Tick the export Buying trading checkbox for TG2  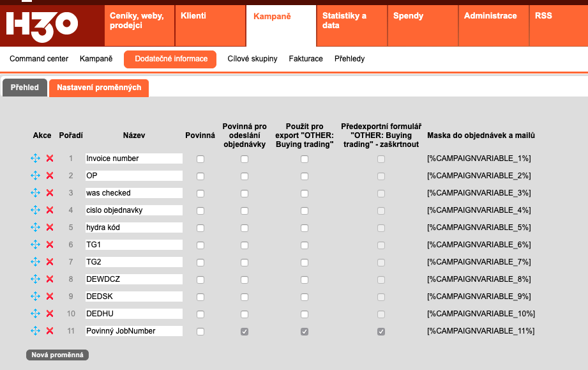pos(305,262)
